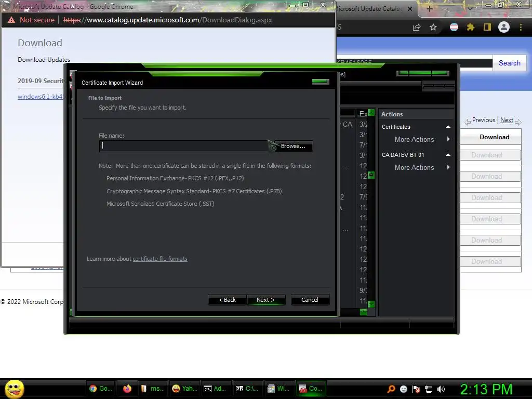The height and width of the screenshot is (399, 532).
Task: Switch to the 7-Zip 'C:\...' taskbar item
Action: point(248,389)
